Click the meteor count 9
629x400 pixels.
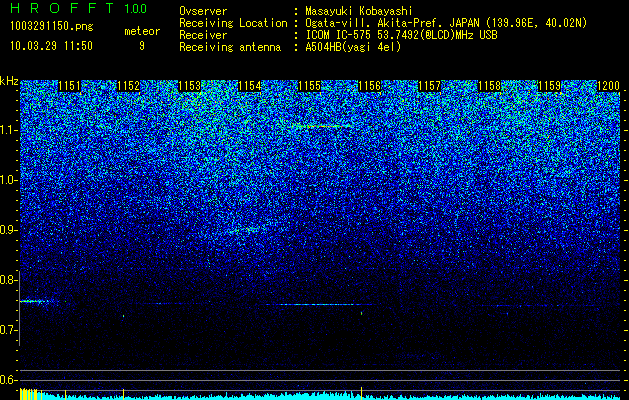142,46
